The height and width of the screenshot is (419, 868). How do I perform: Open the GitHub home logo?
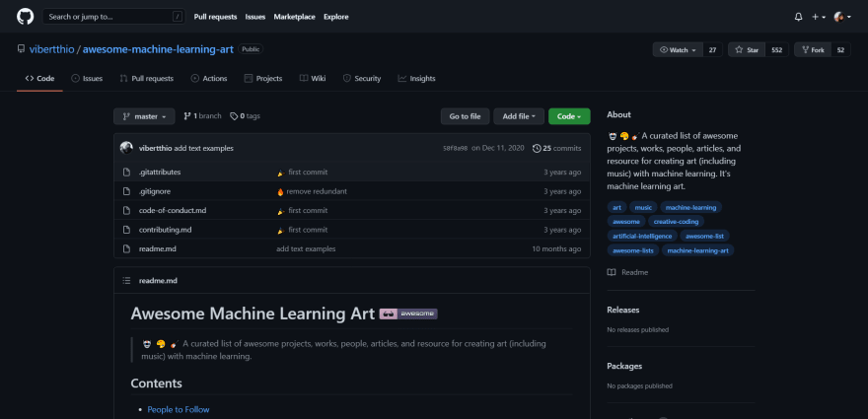(x=25, y=17)
